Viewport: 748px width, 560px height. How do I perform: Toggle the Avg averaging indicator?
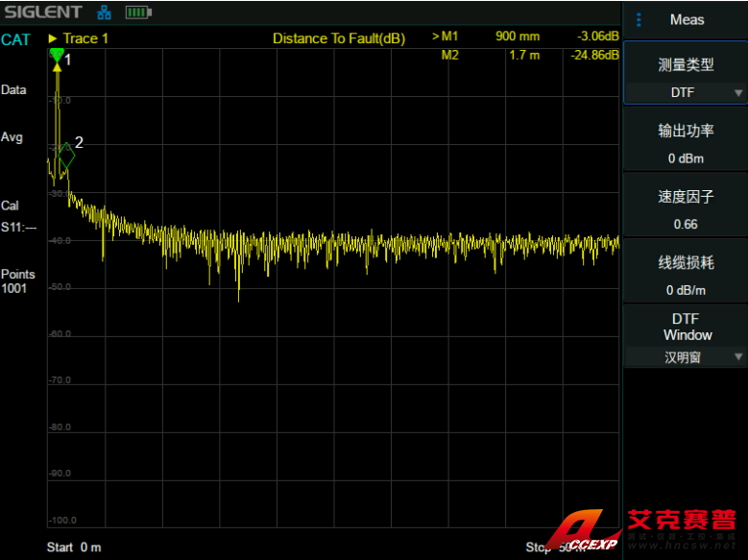(12, 137)
